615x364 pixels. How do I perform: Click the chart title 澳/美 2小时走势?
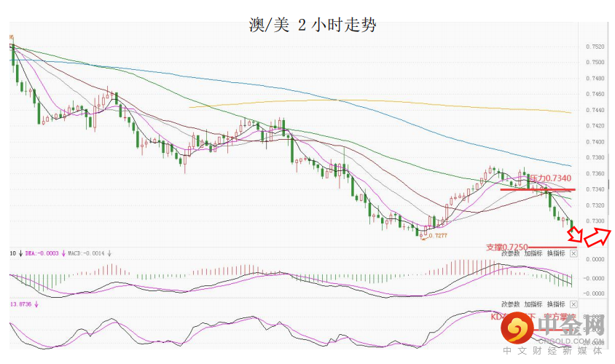(312, 26)
